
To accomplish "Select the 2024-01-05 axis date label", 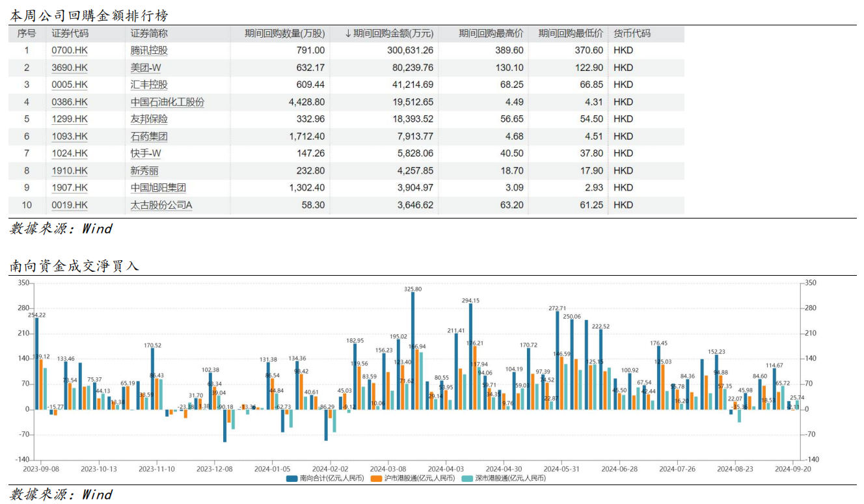I will coord(273,468).
